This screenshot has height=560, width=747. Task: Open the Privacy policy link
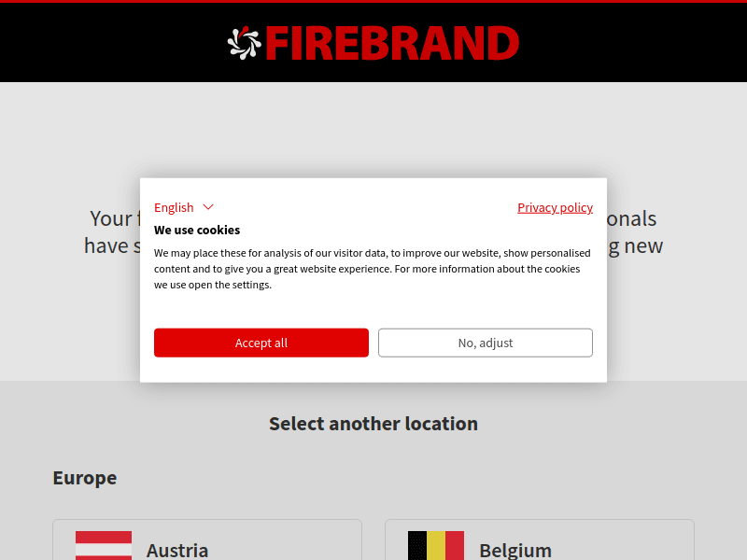pos(555,207)
